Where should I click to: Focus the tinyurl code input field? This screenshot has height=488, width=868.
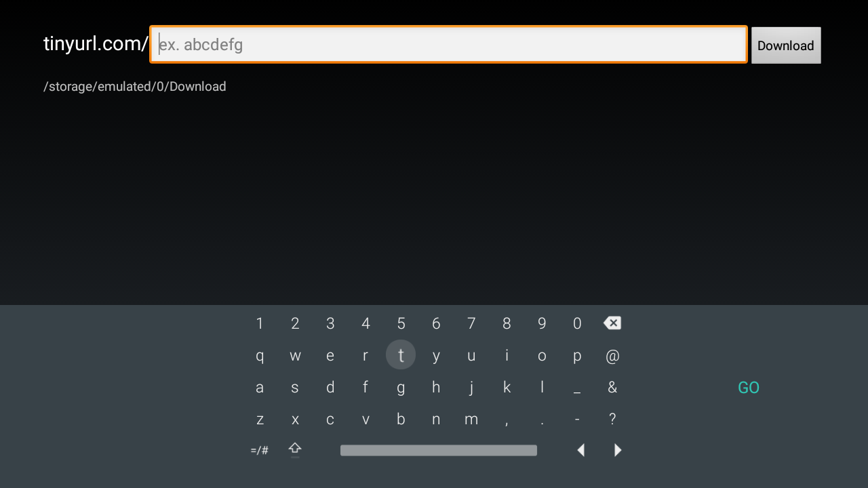point(449,45)
